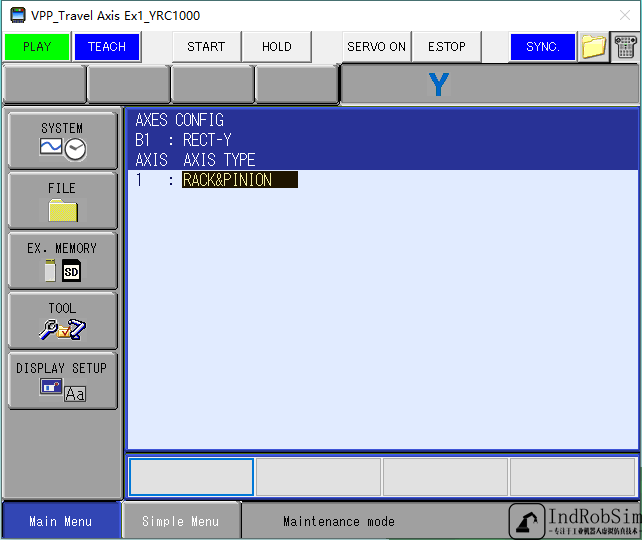Click the START button
Screen dimensions: 642x540
click(x=206, y=47)
